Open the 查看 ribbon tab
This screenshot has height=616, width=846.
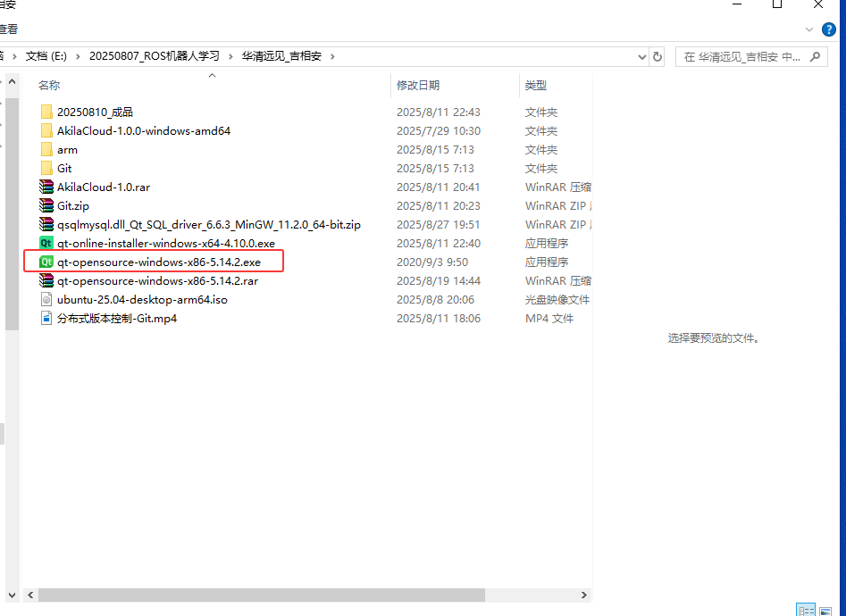(x=8, y=29)
